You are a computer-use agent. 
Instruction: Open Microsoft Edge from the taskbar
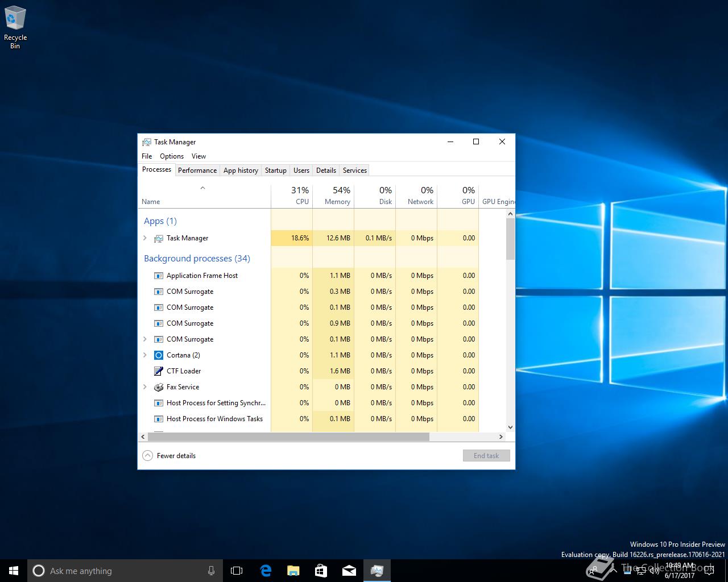[x=266, y=571]
